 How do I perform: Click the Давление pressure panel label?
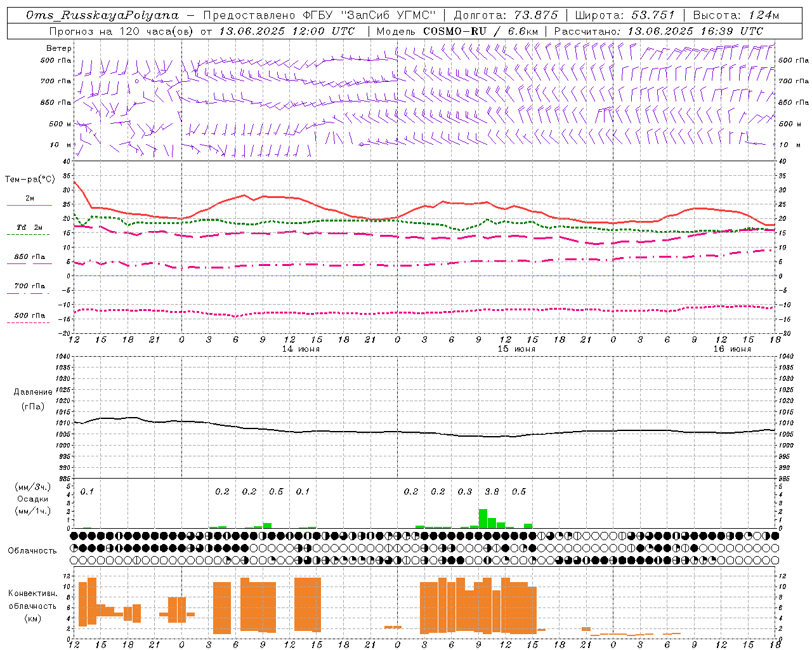coord(32,392)
